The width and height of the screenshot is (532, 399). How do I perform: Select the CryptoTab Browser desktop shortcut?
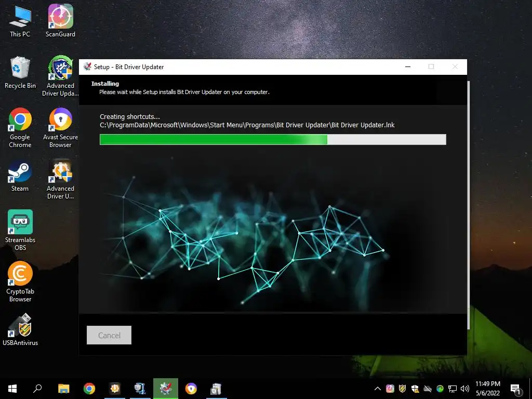click(20, 282)
